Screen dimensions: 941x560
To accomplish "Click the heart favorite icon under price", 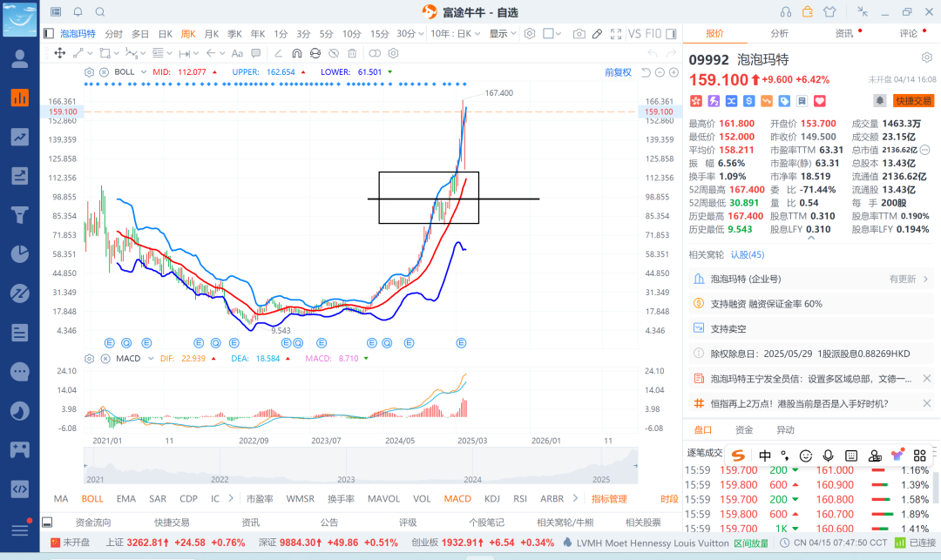I will [x=820, y=101].
